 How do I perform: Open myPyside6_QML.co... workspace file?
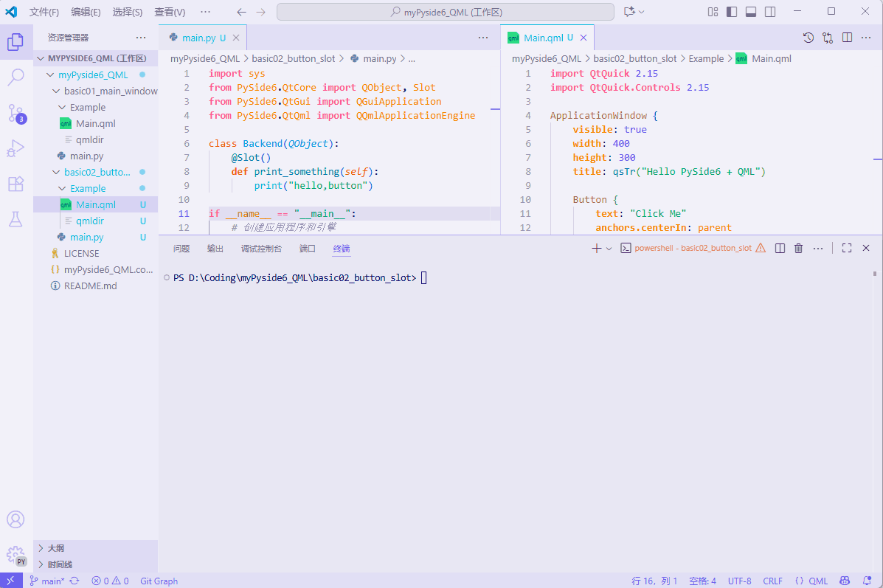tap(96, 269)
